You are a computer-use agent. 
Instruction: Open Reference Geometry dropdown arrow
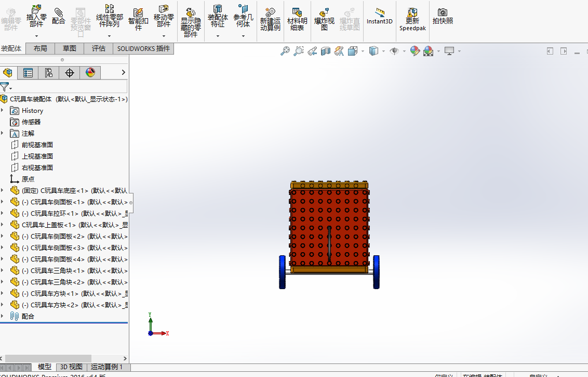[x=243, y=36]
